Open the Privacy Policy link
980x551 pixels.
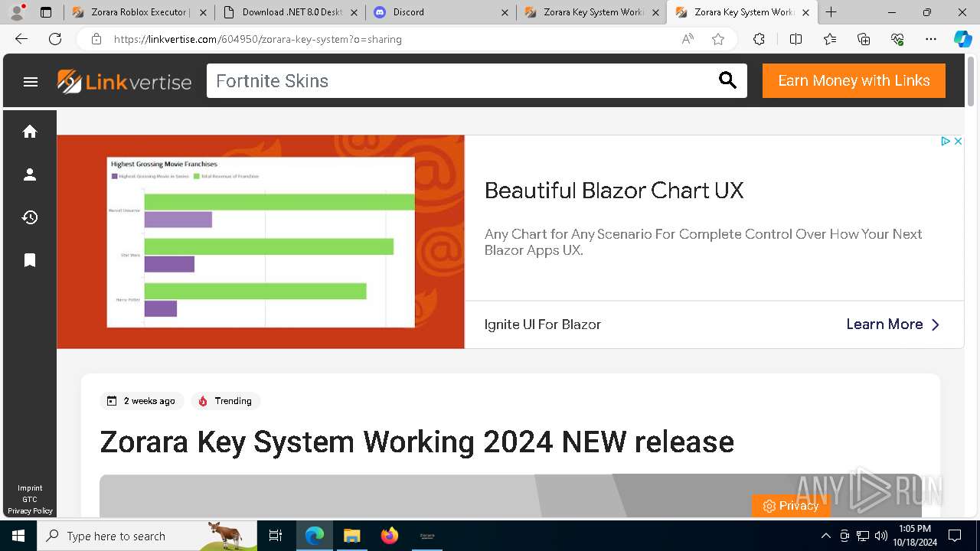(x=30, y=511)
